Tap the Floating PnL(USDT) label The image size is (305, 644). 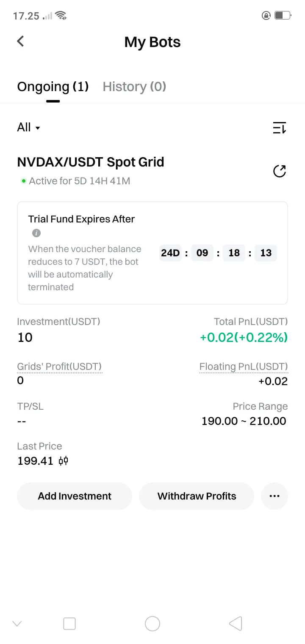point(244,366)
